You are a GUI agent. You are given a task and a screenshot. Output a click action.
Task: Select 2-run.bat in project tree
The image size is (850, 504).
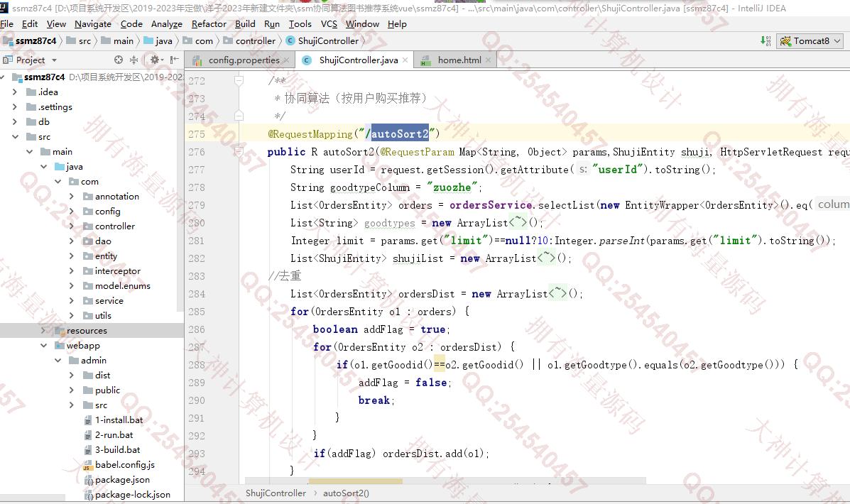[114, 434]
